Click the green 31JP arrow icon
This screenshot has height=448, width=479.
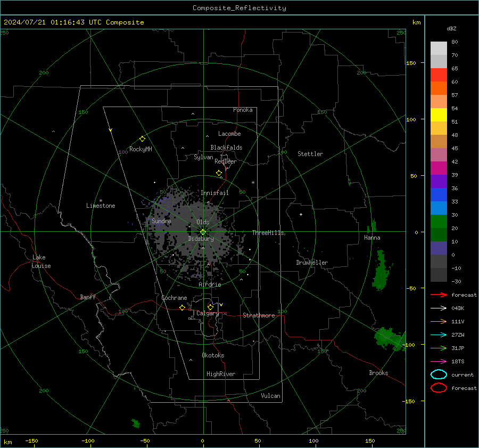(x=439, y=348)
